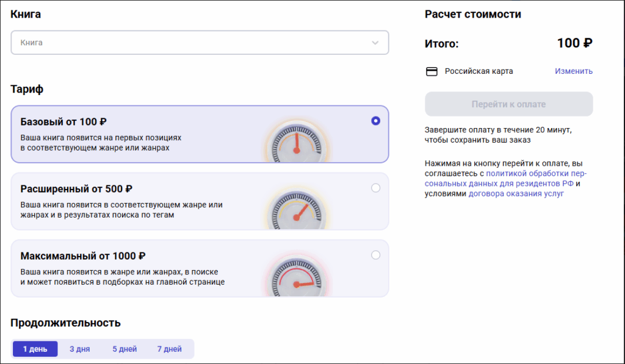Image resolution: width=625 pixels, height=364 pixels.
Task: Click Изменить to change payment method
Action: (x=574, y=71)
